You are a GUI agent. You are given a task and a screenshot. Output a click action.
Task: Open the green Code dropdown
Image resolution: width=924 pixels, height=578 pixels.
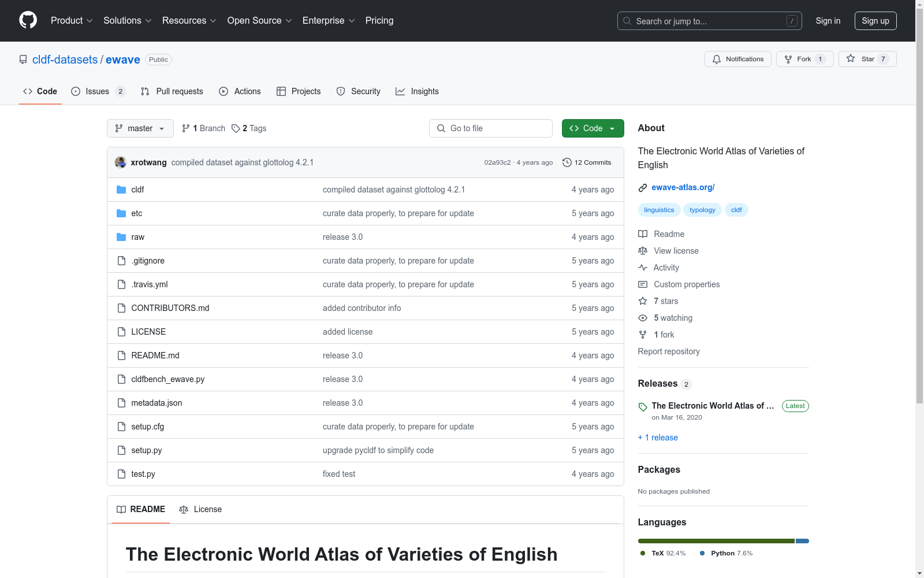click(x=593, y=128)
